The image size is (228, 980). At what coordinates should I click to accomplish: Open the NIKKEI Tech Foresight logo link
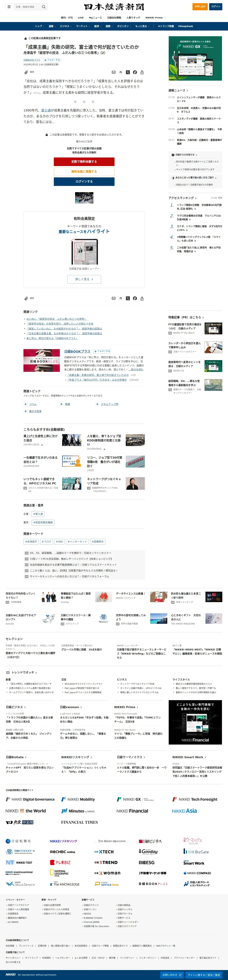195,799
